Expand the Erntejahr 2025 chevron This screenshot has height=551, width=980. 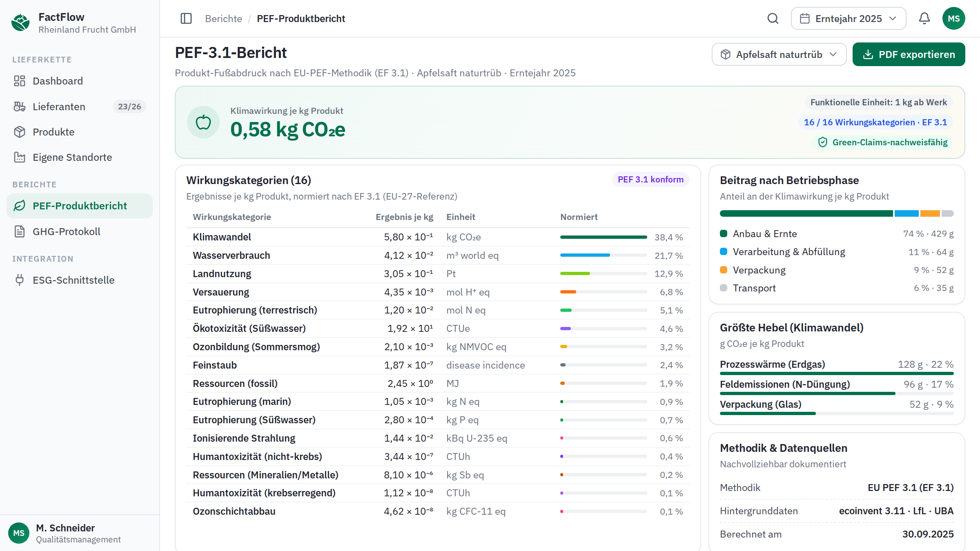(x=893, y=18)
